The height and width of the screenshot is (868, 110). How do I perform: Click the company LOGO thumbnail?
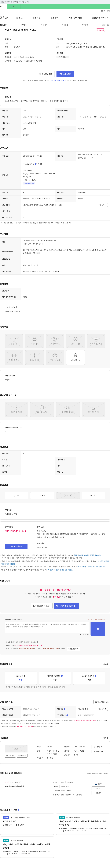point(16,749)
